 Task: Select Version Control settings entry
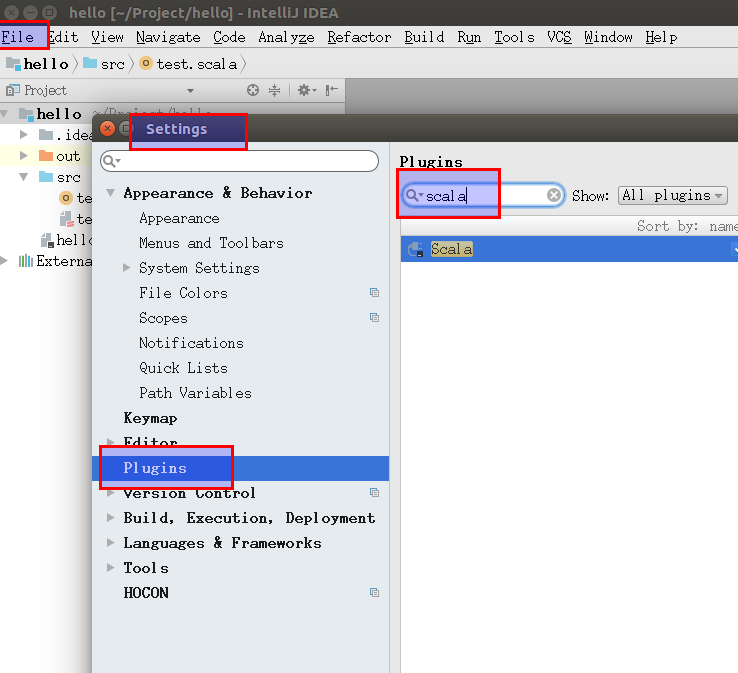pos(189,493)
